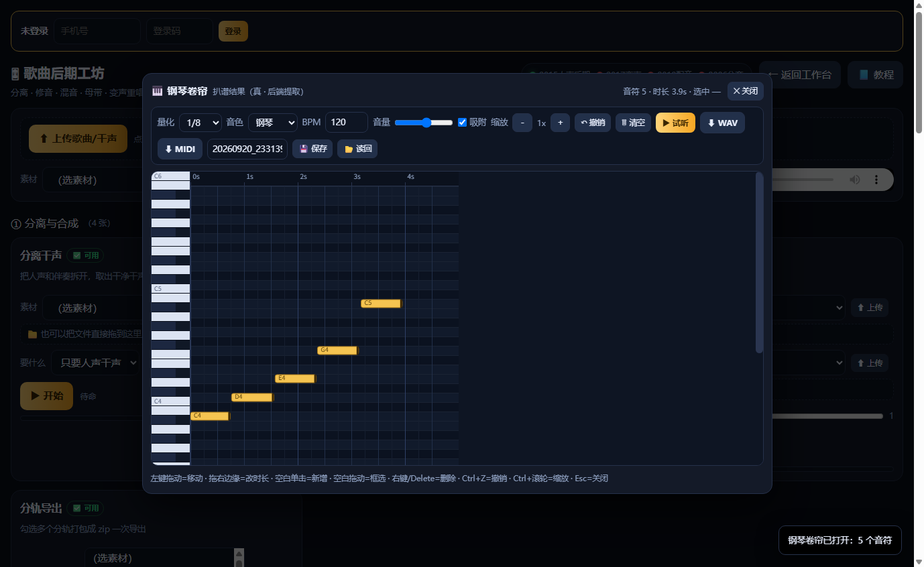Image resolution: width=924 pixels, height=567 pixels.
Task: Undo the last edit with 撤销
Action: coord(593,123)
